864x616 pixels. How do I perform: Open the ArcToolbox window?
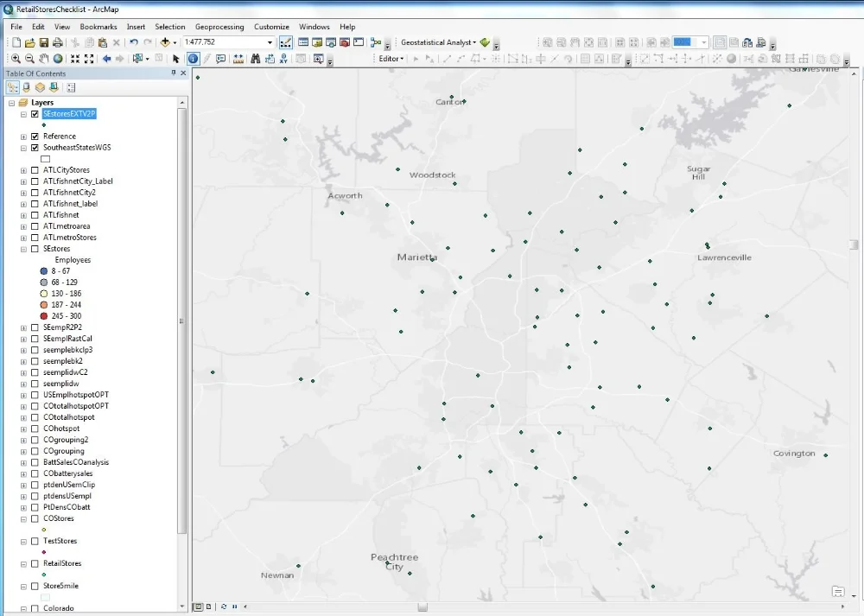[x=345, y=42]
